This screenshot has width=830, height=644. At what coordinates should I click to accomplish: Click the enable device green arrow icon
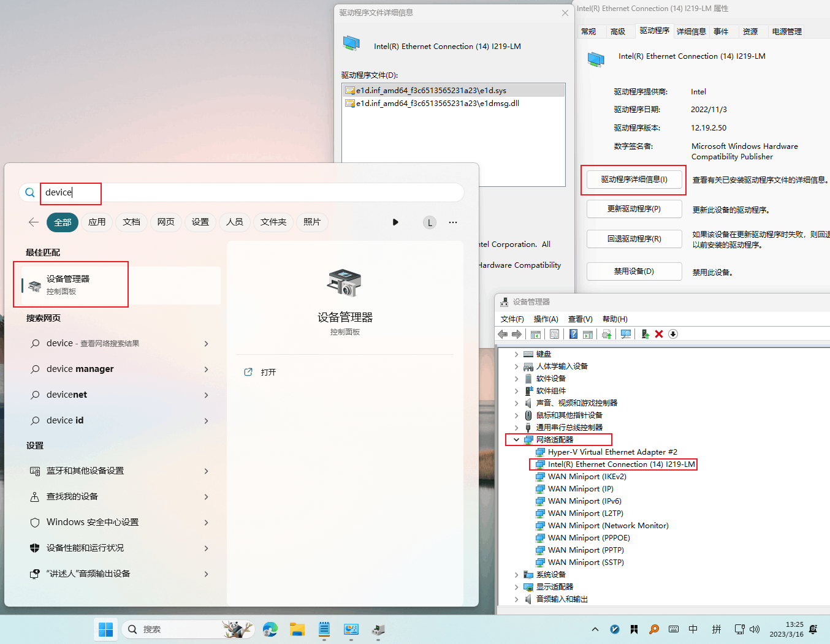(645, 334)
